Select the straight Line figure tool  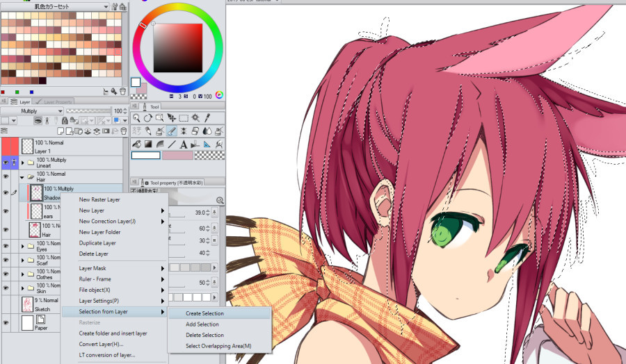[172, 144]
